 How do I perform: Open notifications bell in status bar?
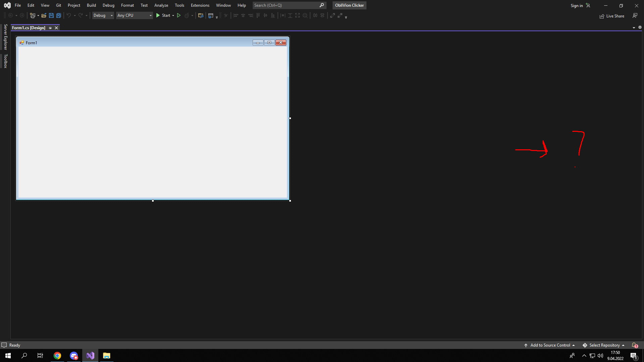634,345
